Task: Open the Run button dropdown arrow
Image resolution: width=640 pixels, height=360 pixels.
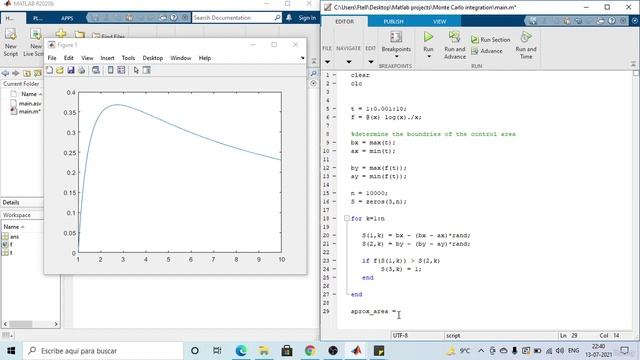Action: click(429, 56)
